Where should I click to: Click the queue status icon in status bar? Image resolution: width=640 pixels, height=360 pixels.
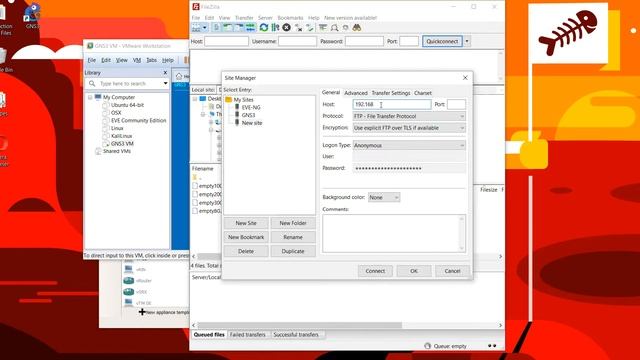(427, 346)
